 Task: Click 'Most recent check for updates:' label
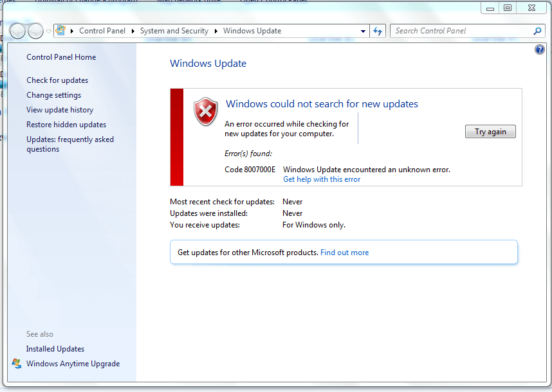pyautogui.click(x=222, y=201)
